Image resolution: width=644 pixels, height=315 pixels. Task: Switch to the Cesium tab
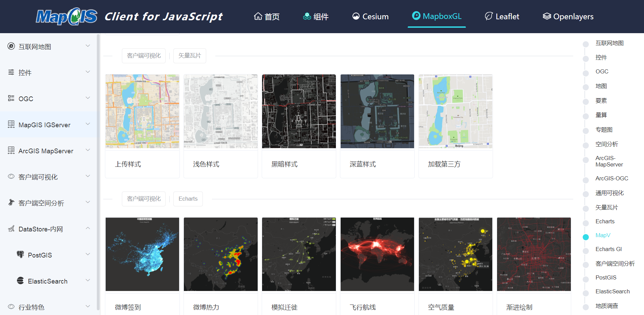370,17
